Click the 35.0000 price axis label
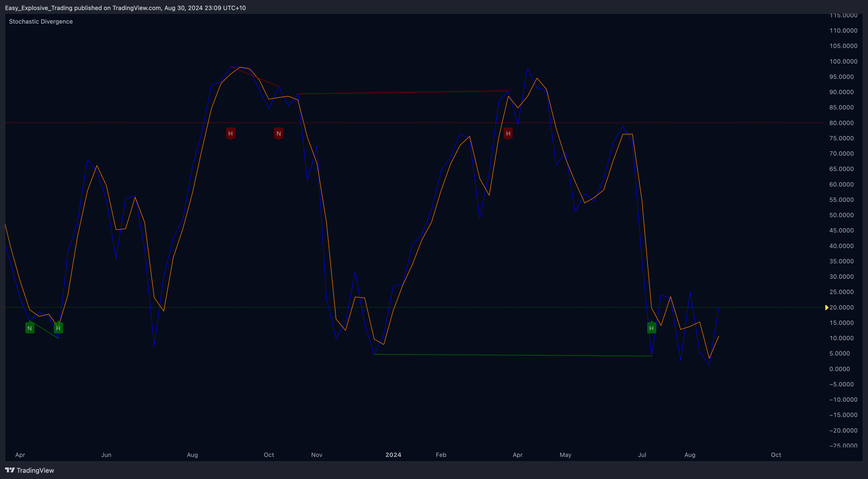This screenshot has height=479, width=868. [x=841, y=261]
